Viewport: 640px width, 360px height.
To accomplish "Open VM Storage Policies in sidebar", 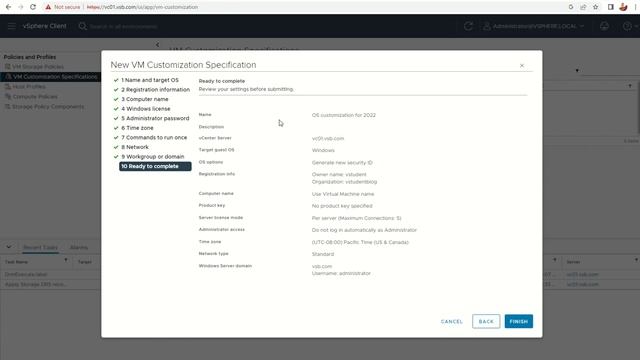I will click(38, 67).
